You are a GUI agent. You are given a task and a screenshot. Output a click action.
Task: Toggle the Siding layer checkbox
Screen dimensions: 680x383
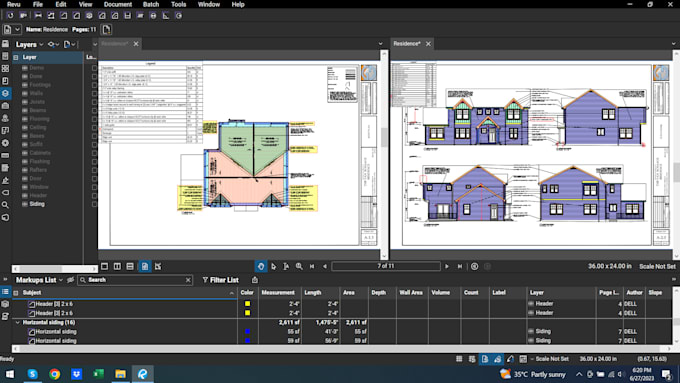(x=94, y=204)
